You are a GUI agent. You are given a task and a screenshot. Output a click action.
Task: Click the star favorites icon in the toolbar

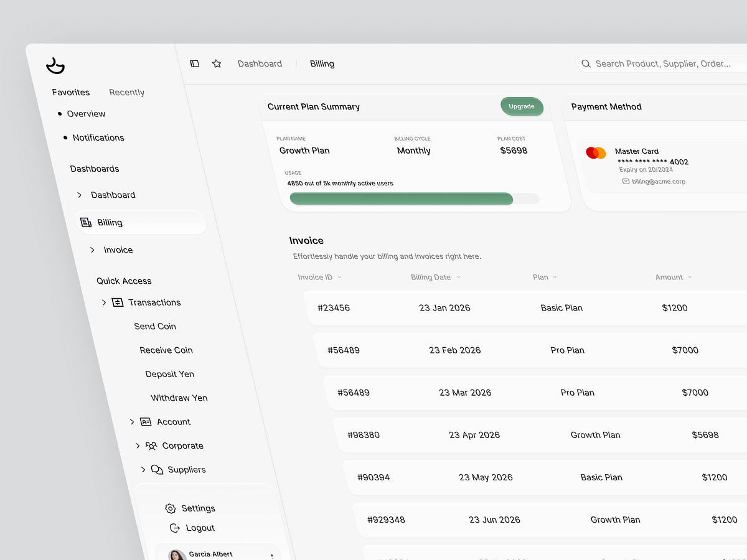tap(216, 63)
